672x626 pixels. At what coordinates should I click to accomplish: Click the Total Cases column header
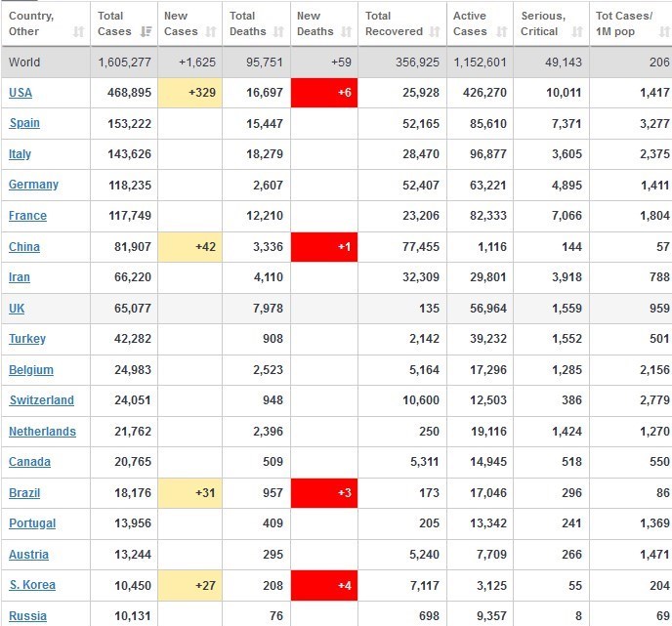(x=124, y=23)
